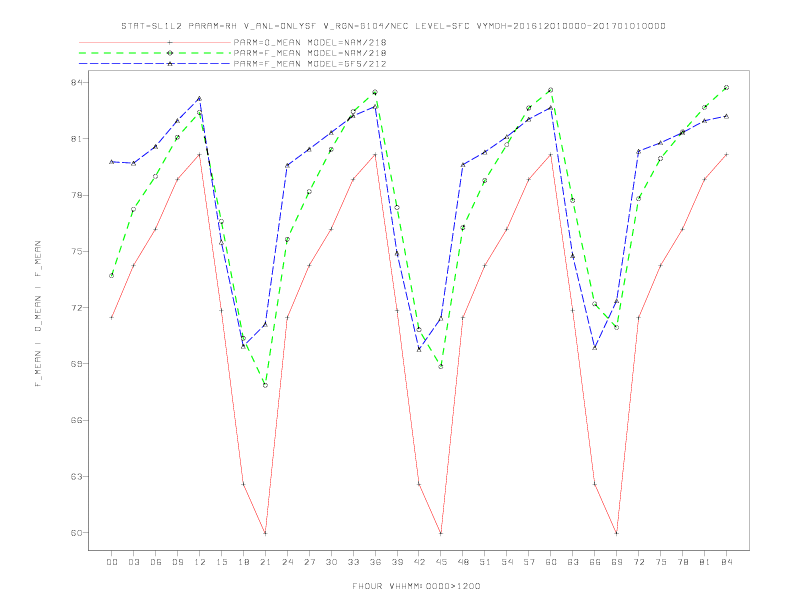Click x-axis hour label 60
The width and height of the screenshot is (792, 612).
[551, 562]
